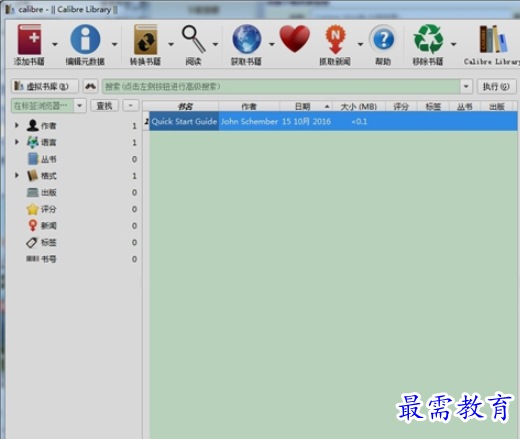Open the Get books dropdown arrow
This screenshot has height=439, width=520.
[x=272, y=44]
